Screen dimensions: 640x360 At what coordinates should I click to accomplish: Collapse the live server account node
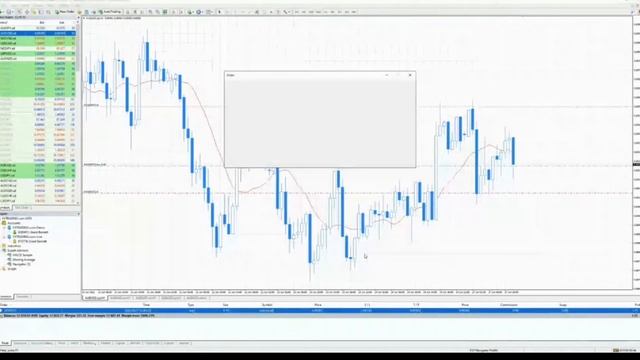4,237
